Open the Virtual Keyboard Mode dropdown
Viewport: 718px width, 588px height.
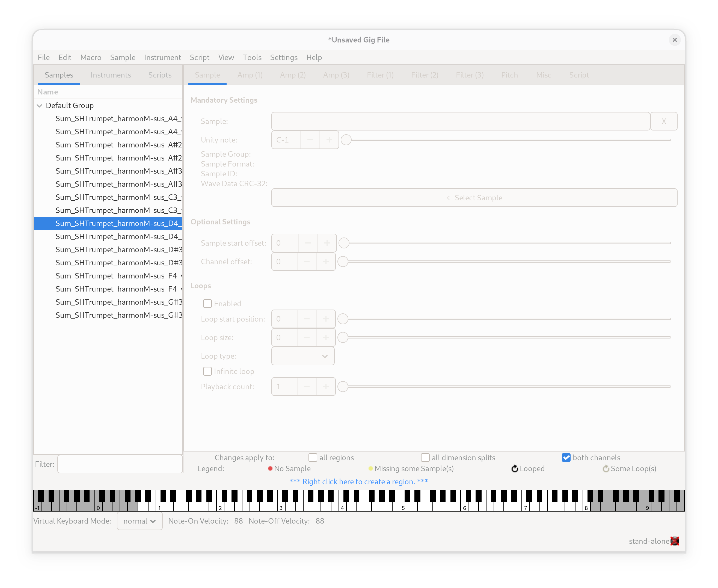(x=140, y=521)
